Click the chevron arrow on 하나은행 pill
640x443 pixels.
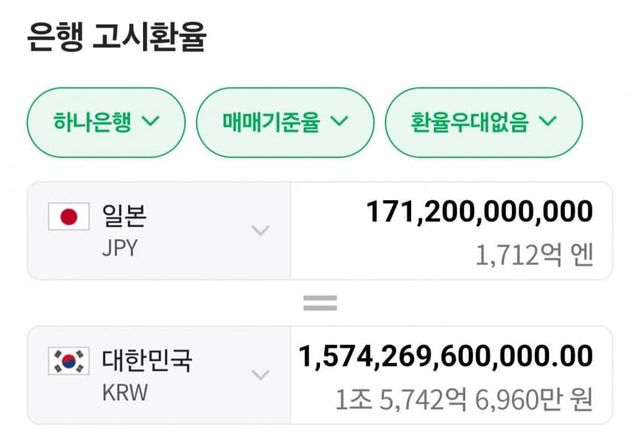click(x=151, y=122)
